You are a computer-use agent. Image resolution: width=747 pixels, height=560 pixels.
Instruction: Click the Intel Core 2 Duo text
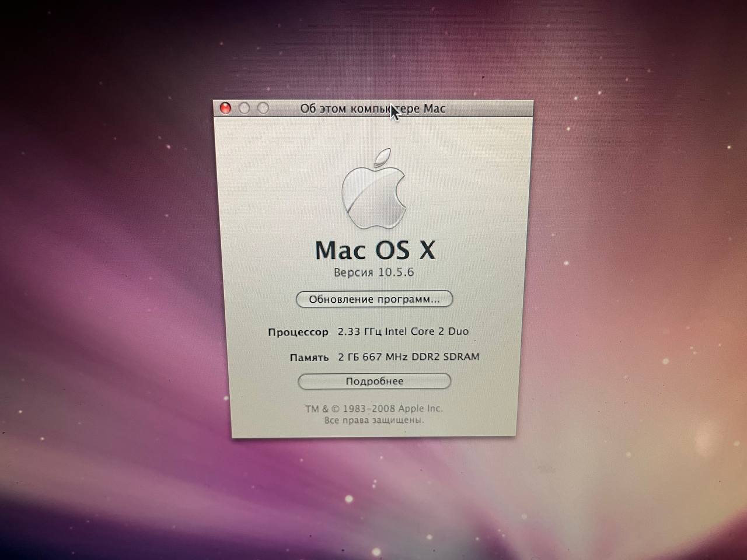(427, 331)
